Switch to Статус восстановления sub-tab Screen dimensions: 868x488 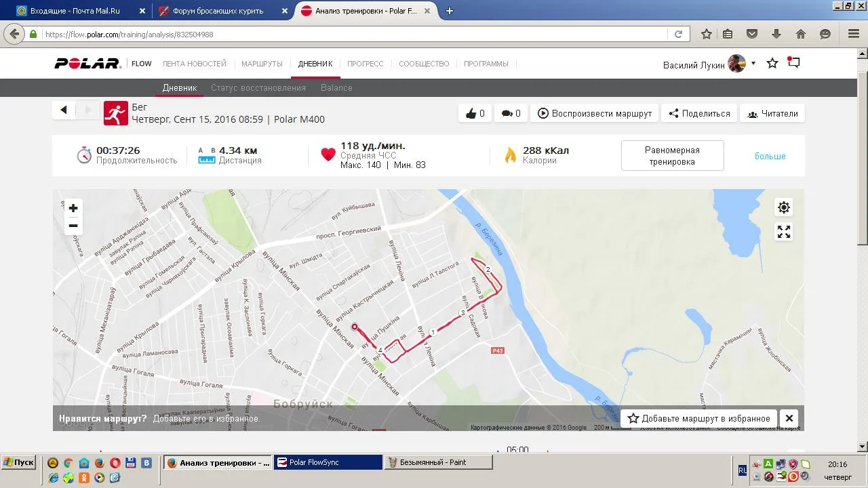(x=258, y=87)
